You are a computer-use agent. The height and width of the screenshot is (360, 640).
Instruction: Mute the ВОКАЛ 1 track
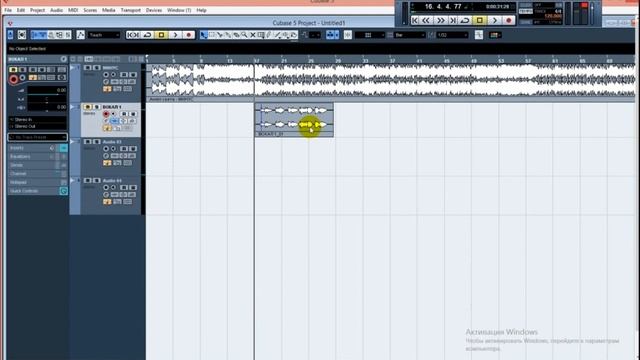pos(88,107)
